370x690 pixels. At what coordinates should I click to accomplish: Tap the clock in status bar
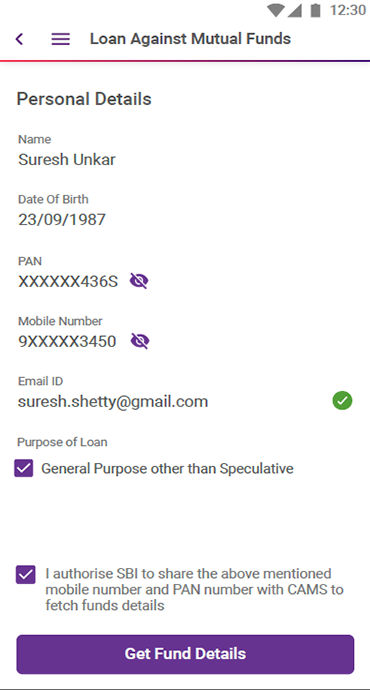(x=348, y=10)
